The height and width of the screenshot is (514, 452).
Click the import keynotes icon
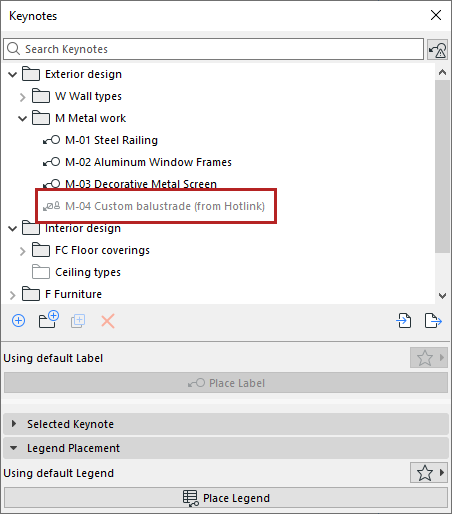pos(404,321)
